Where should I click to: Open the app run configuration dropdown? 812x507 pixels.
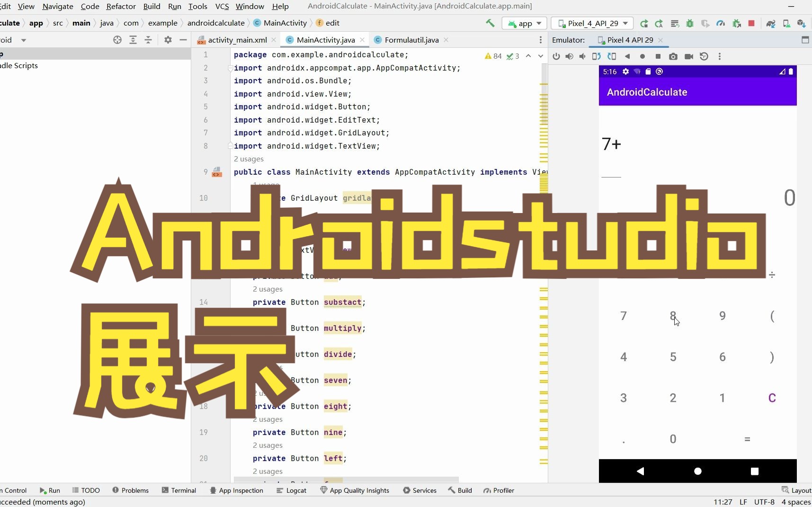pyautogui.click(x=525, y=23)
